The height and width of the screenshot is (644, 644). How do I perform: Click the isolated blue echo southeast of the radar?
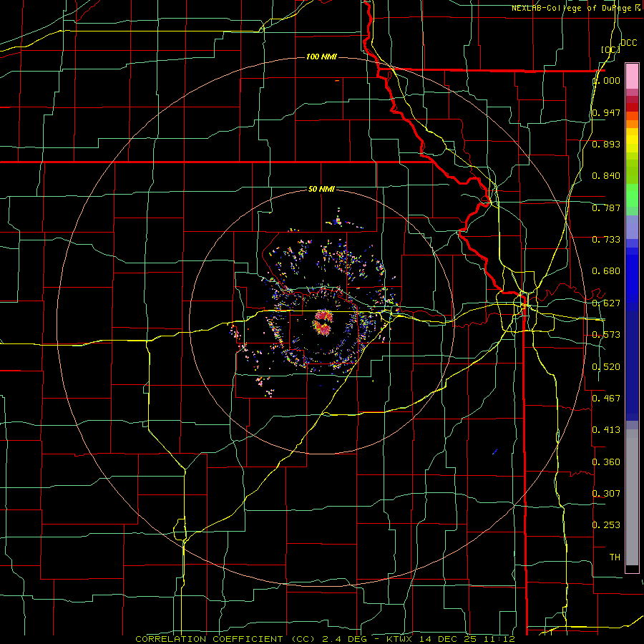point(495,452)
